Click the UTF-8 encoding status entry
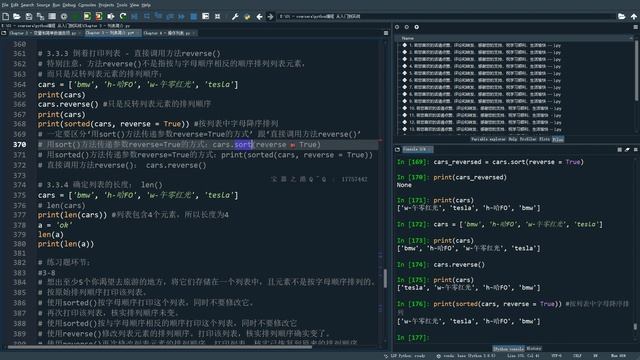 coord(556,356)
